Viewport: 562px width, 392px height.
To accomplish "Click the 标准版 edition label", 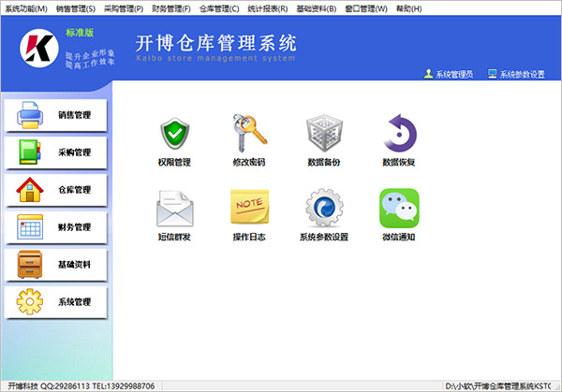I will 80,33.
